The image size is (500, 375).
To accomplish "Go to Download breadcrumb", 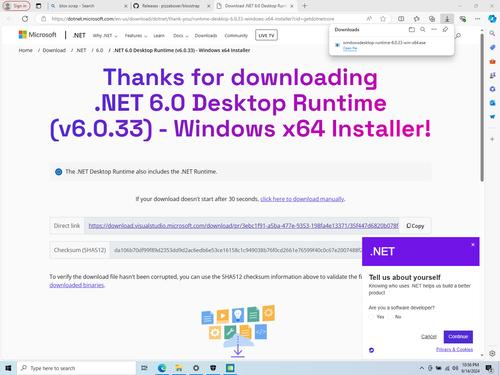I will point(54,50).
